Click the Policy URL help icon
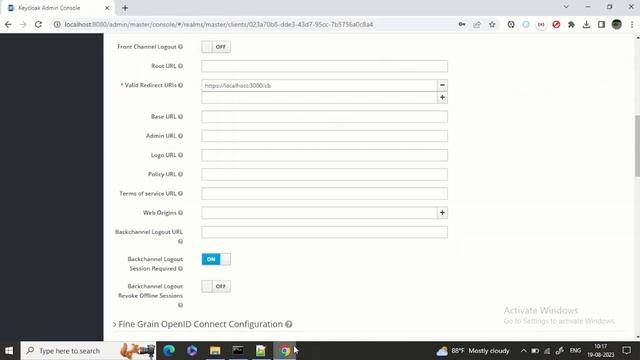This screenshot has width=640, height=360. click(180, 174)
